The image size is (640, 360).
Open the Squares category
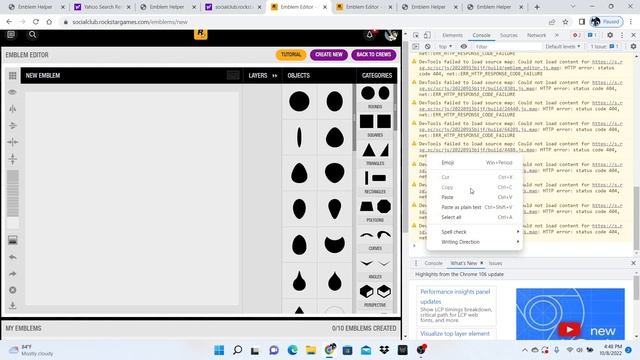click(x=375, y=125)
